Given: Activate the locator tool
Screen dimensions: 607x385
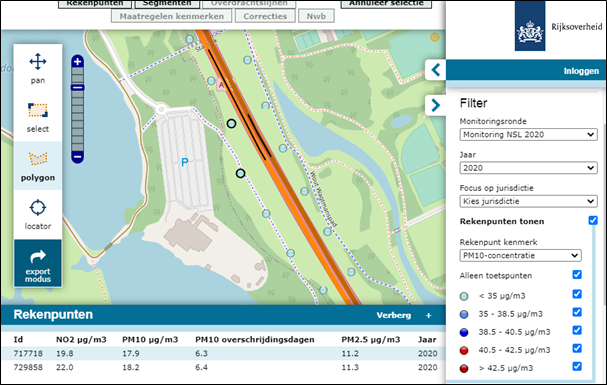Looking at the screenshot, I should click(38, 214).
